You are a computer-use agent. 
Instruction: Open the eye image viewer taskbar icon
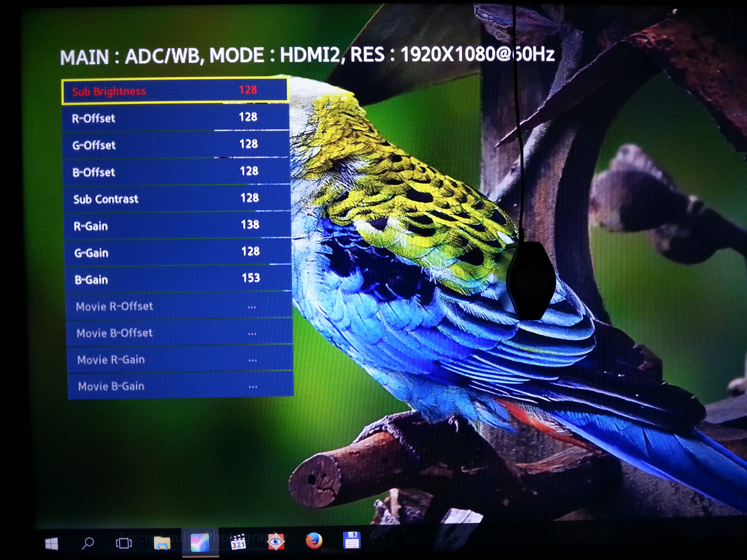pyautogui.click(x=276, y=541)
